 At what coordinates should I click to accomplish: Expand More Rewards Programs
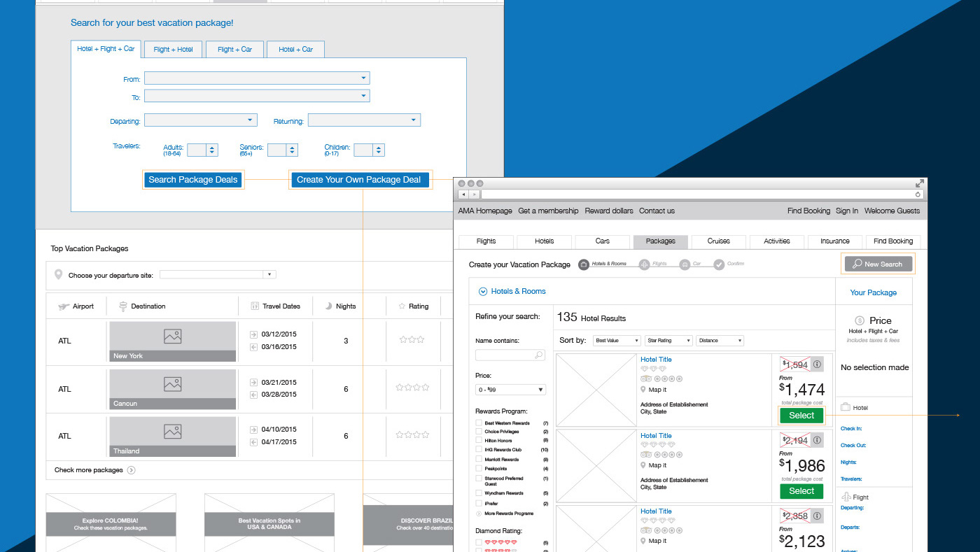(504, 514)
